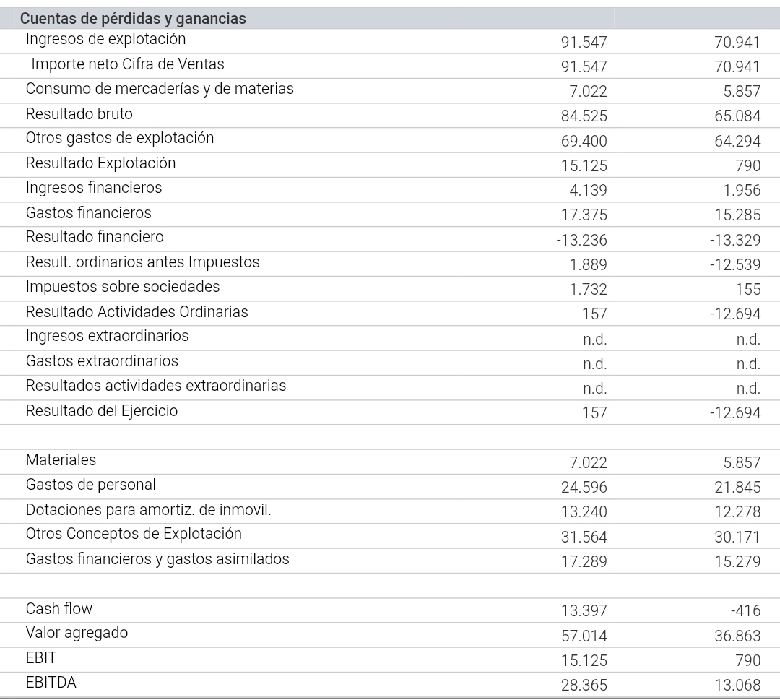780x700 pixels.
Task: Select the Gastos financieros value 15.285
Action: tap(737, 215)
